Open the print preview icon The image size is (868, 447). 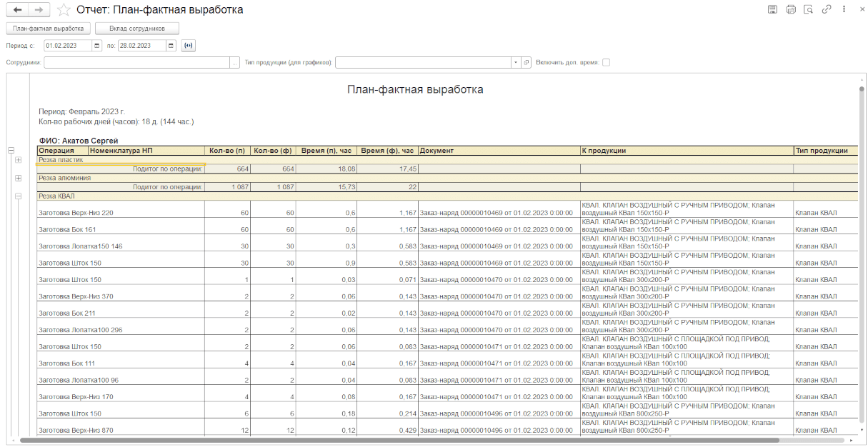[808, 10]
